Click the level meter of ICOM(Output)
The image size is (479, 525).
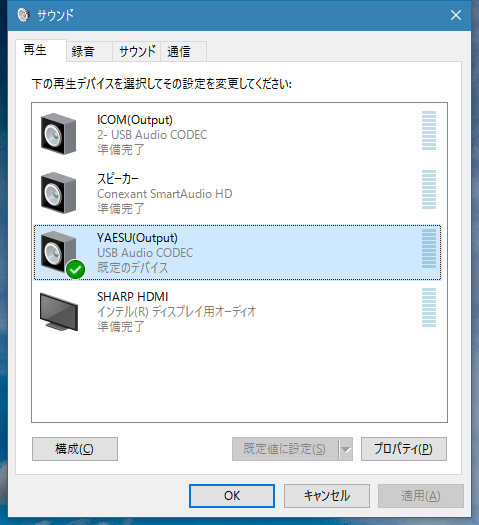[429, 131]
